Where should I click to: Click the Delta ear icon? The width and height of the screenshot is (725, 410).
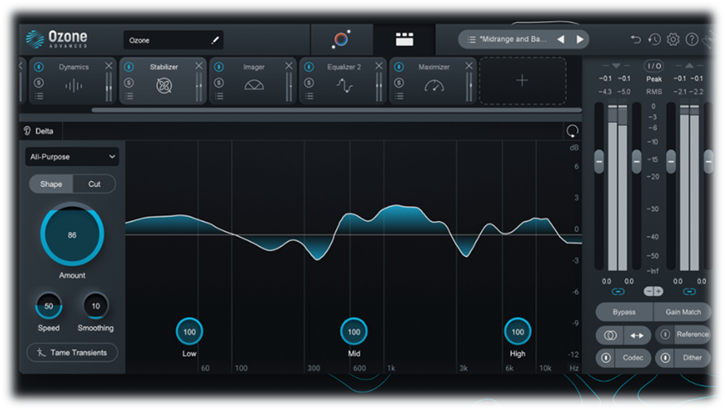point(27,131)
